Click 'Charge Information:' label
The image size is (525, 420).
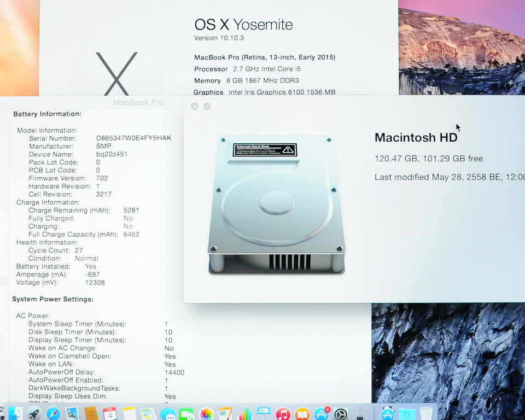48,202
